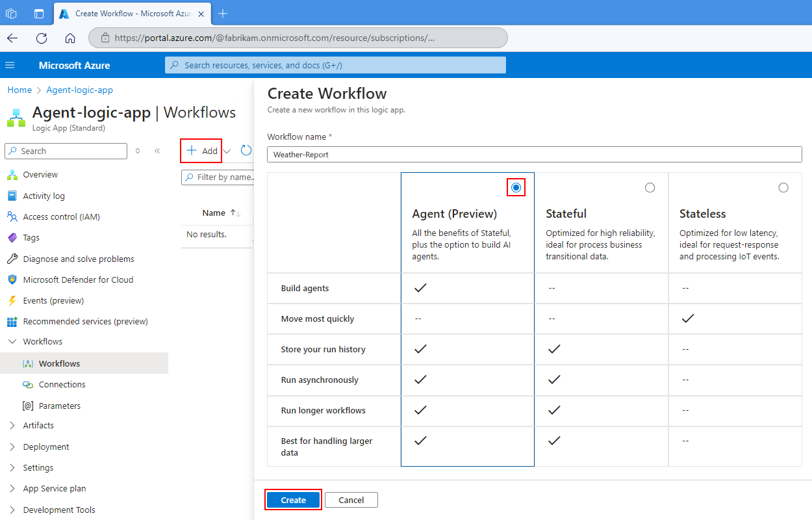Click the Create button
812x520 pixels.
coord(294,500)
